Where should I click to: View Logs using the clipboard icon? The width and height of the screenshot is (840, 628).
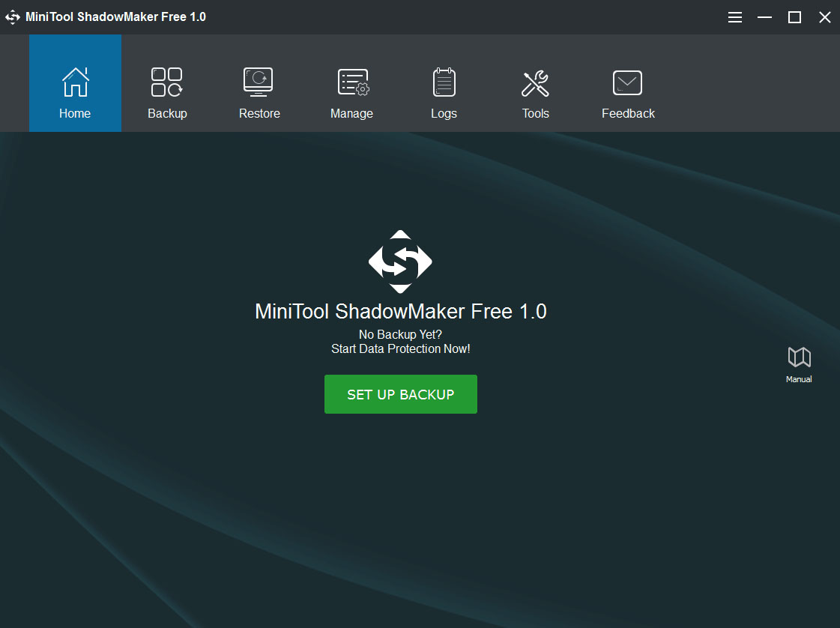pos(444,82)
